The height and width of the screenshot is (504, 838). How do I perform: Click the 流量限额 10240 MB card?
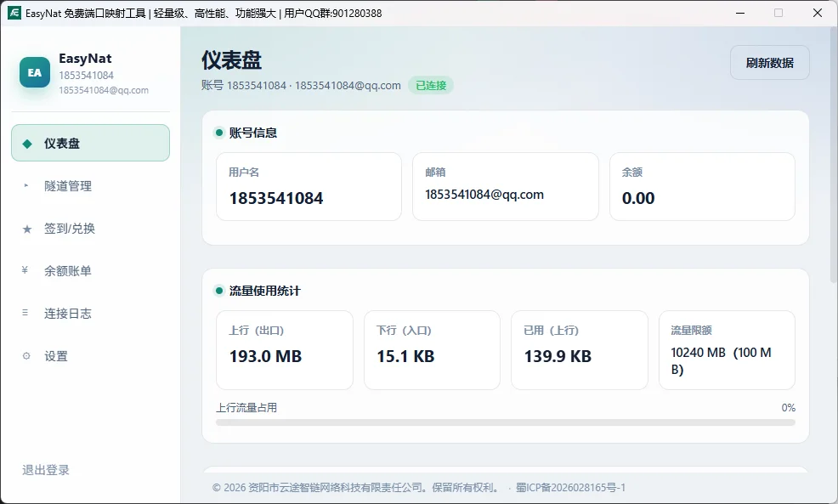point(727,350)
